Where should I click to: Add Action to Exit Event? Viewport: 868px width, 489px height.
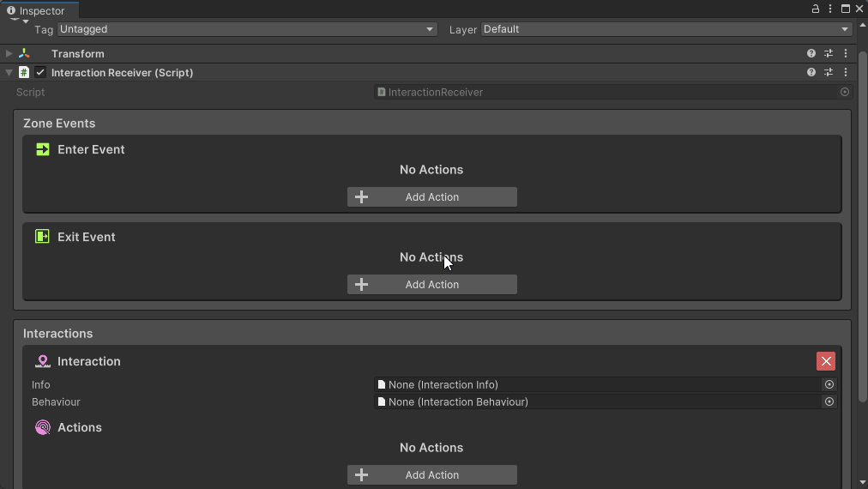tap(432, 285)
